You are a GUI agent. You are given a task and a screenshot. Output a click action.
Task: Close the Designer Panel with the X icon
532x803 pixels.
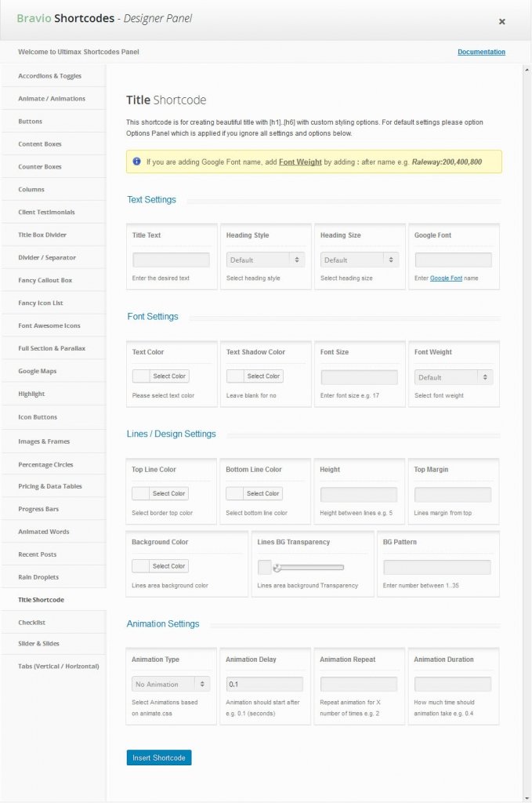pos(502,22)
